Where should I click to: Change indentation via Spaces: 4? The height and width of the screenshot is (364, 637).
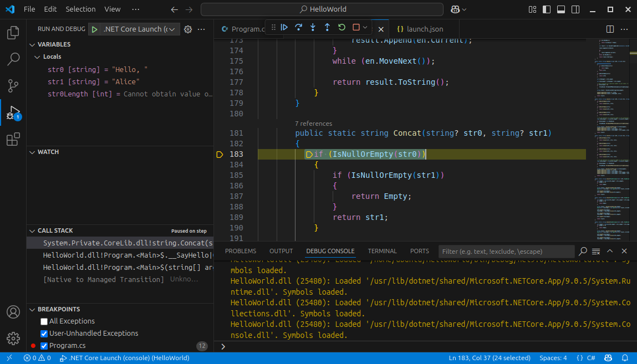tap(553, 358)
